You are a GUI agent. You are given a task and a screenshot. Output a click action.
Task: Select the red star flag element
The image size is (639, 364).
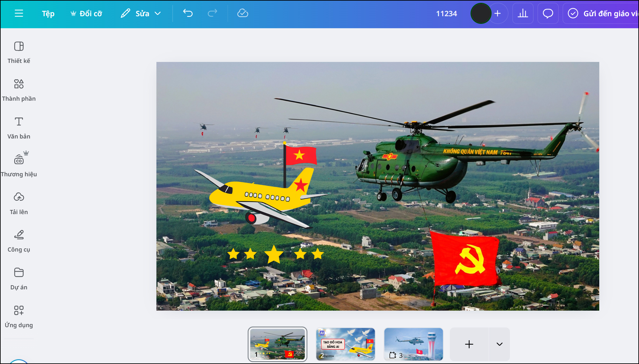(301, 155)
